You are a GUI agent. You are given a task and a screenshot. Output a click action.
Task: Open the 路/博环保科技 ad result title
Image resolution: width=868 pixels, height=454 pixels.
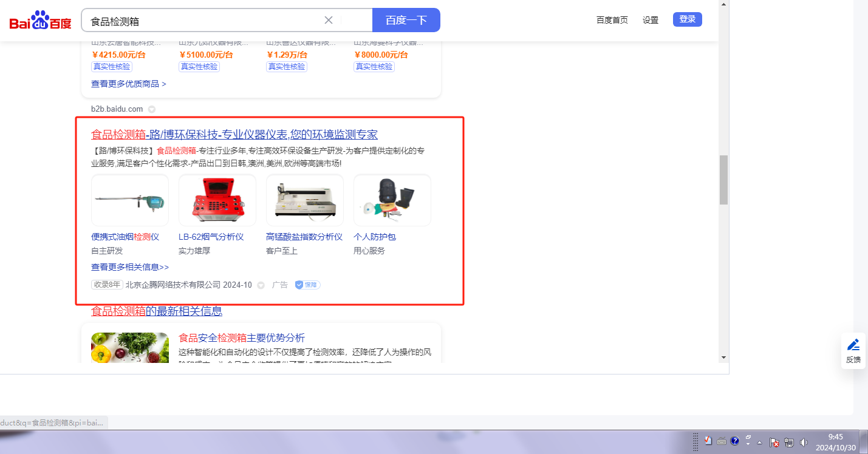[x=234, y=135]
